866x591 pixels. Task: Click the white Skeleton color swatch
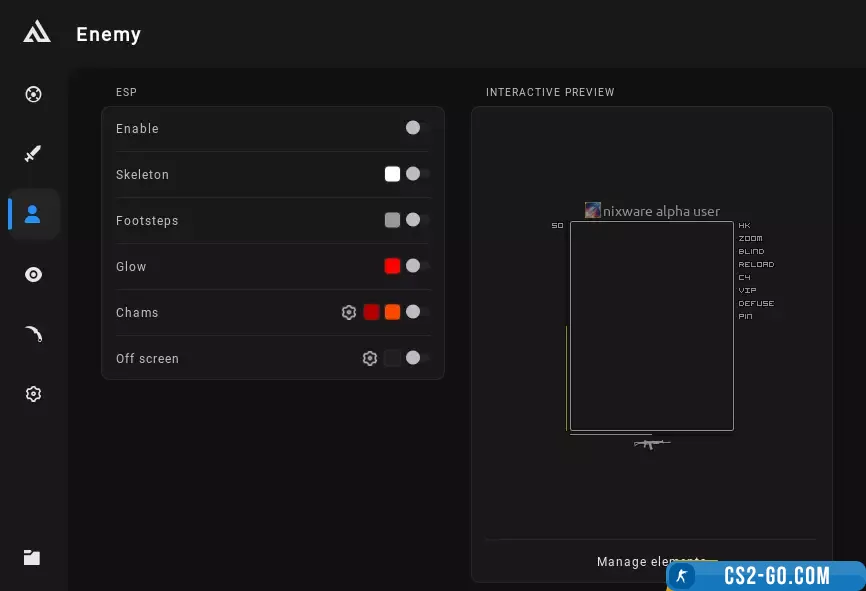[x=392, y=174]
